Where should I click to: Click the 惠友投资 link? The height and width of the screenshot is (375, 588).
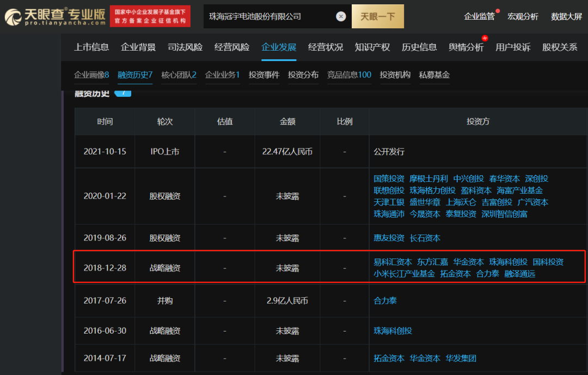pos(389,238)
